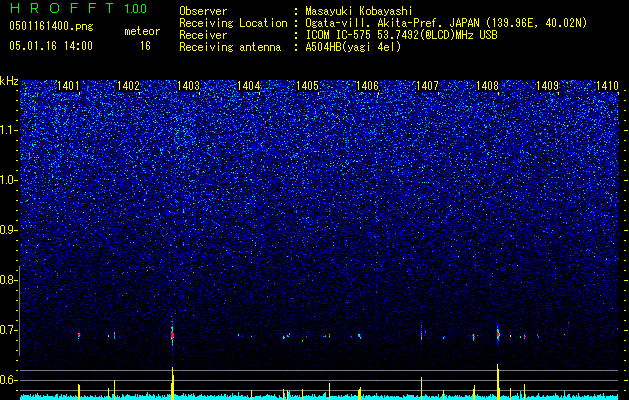629x400 pixels.
Task: Click the Ogata-vill. Akita-Pref. JAPAN location value
Action: tap(446, 24)
